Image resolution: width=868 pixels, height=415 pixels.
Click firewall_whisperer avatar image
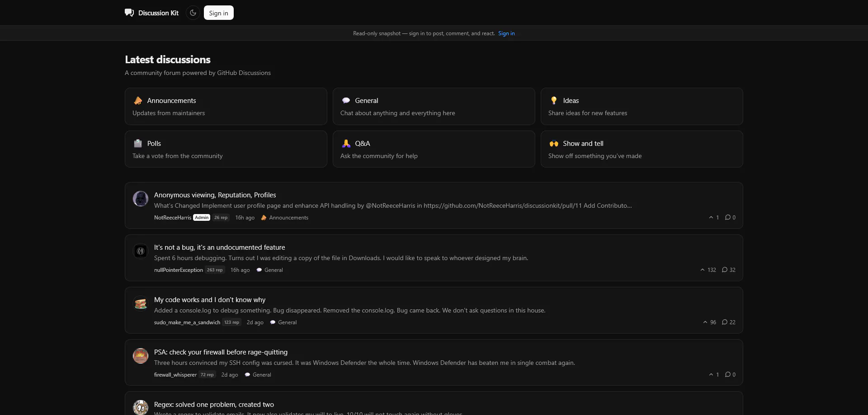[141, 356]
